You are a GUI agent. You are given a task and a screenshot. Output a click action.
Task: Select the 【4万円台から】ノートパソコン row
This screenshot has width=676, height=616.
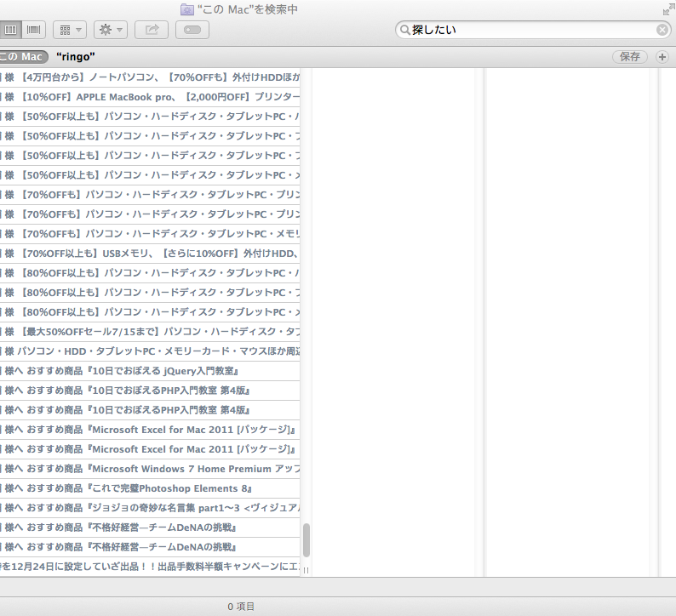(150, 77)
